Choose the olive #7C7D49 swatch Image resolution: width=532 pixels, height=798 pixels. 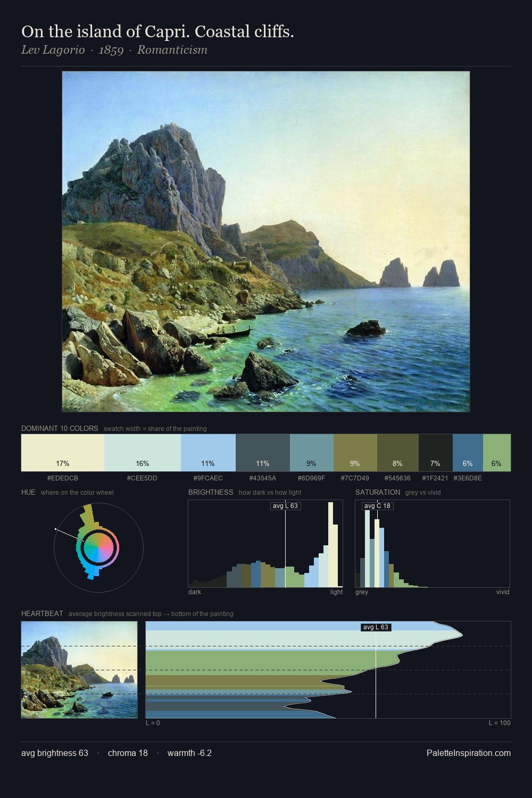[x=355, y=453]
